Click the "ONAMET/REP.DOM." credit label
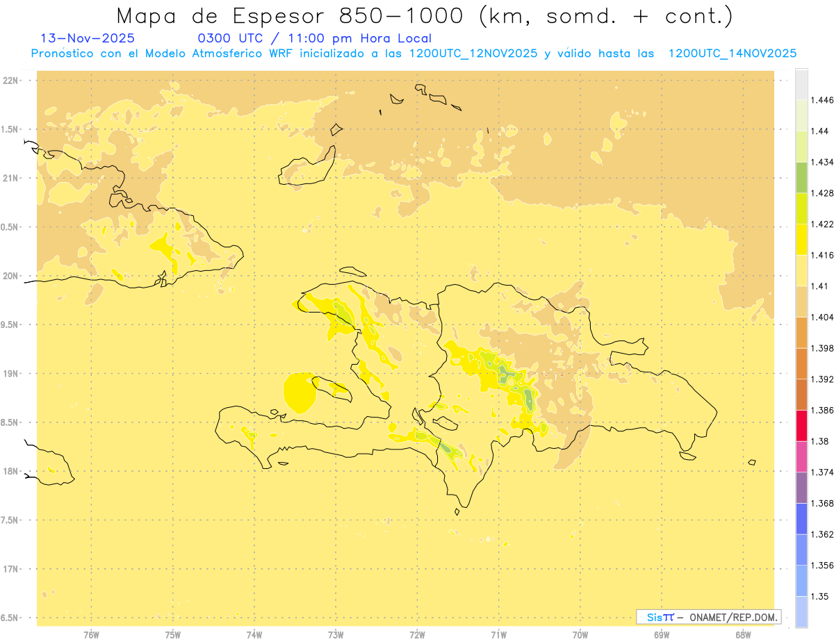Viewport: 834px width, 644px height. click(732, 617)
